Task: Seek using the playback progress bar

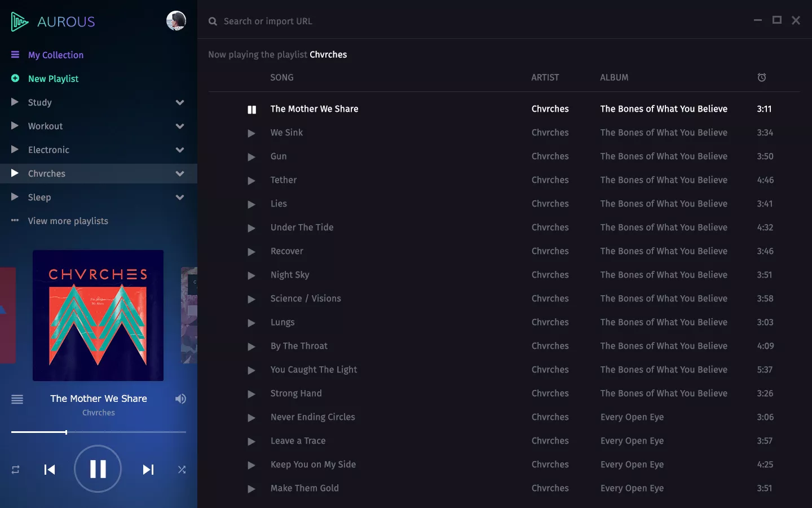Action: coord(98,432)
